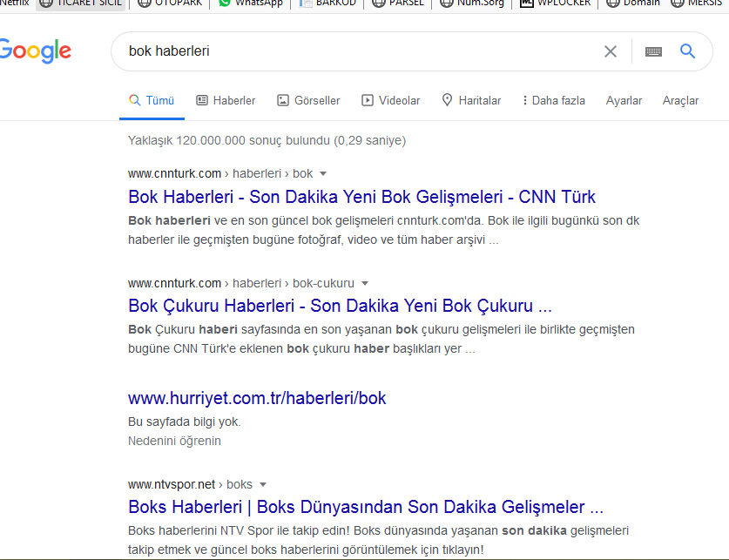Open 'Bok Çukuru Haberleri' result link

coord(340,306)
